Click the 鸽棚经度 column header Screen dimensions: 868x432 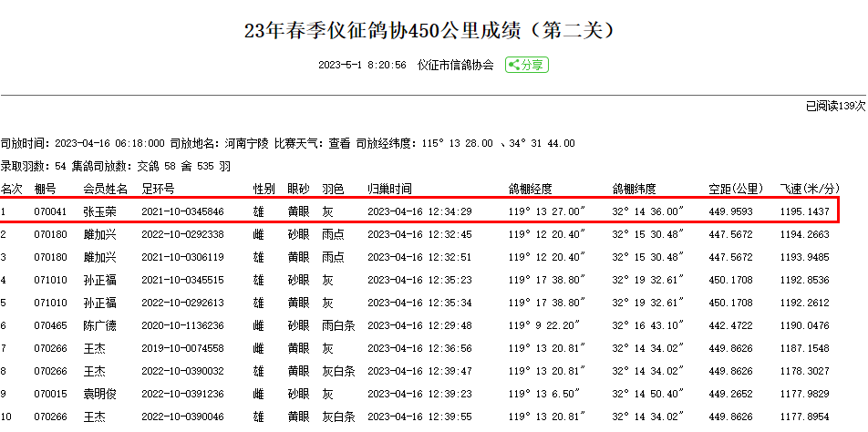pyautogui.click(x=531, y=189)
